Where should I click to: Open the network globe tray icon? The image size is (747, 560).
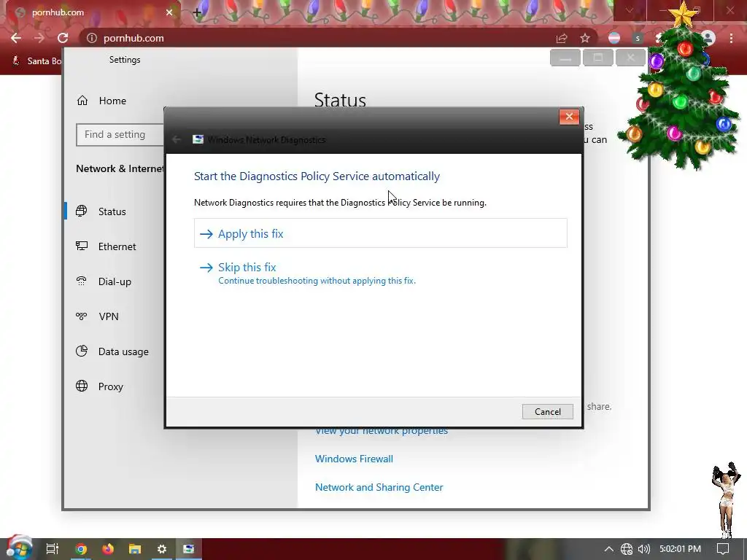pyautogui.click(x=627, y=548)
